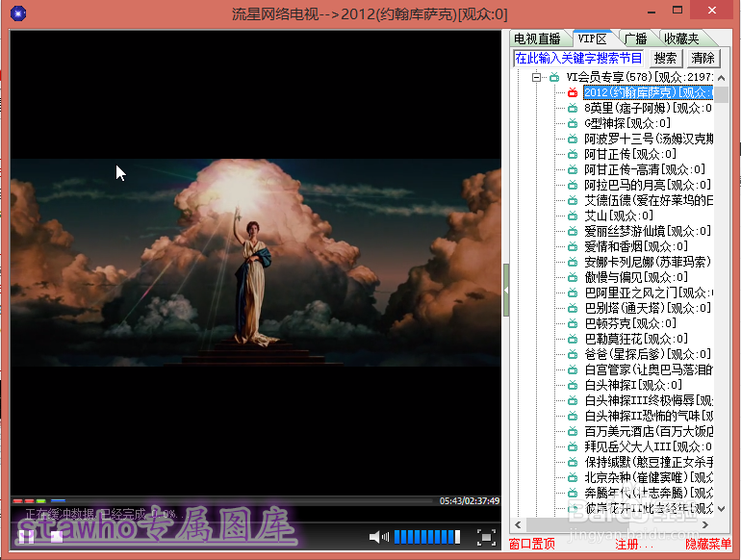
Task: Click TV icon beside 艾山
Action: [573, 216]
